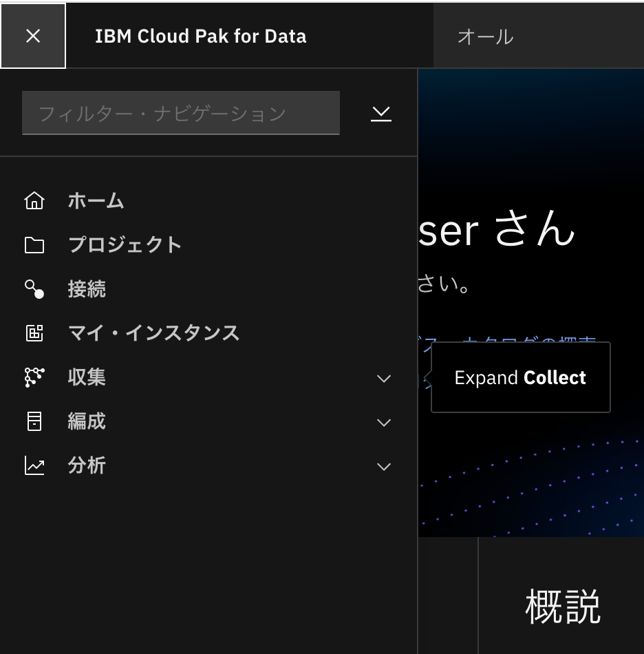Select the 編成 menu label
Screen dimensions: 644x654
[x=87, y=421]
